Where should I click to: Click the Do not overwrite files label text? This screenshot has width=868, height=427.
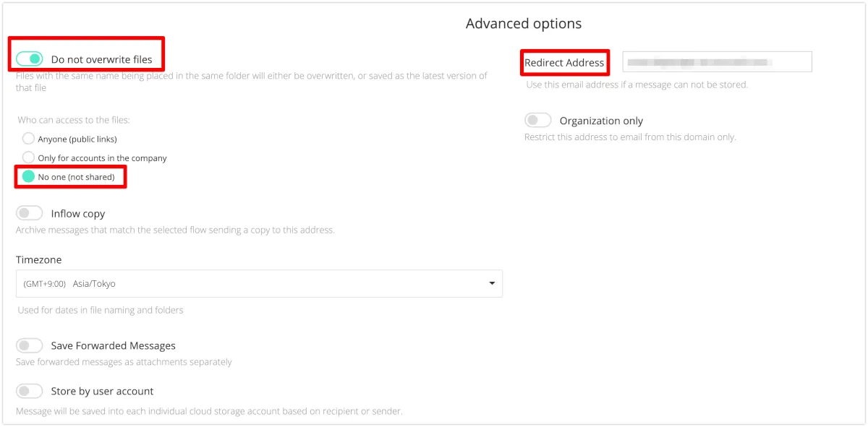101,59
